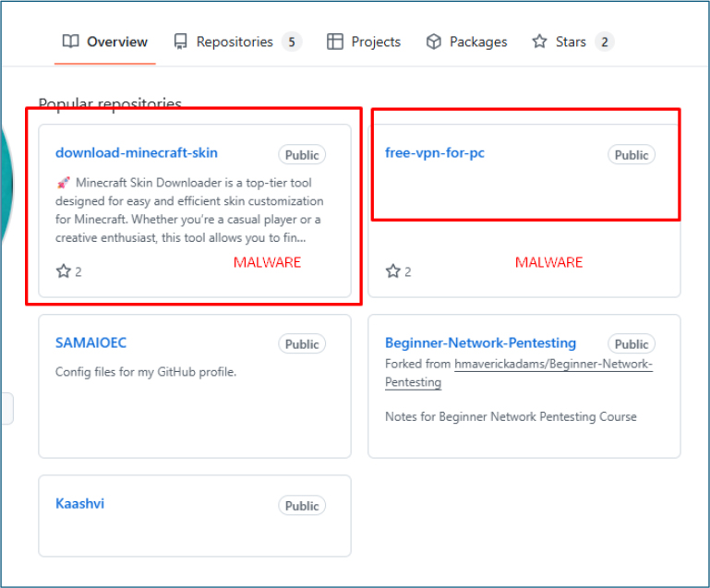
Task: Click the star icon in Stars tab
Action: (x=539, y=42)
